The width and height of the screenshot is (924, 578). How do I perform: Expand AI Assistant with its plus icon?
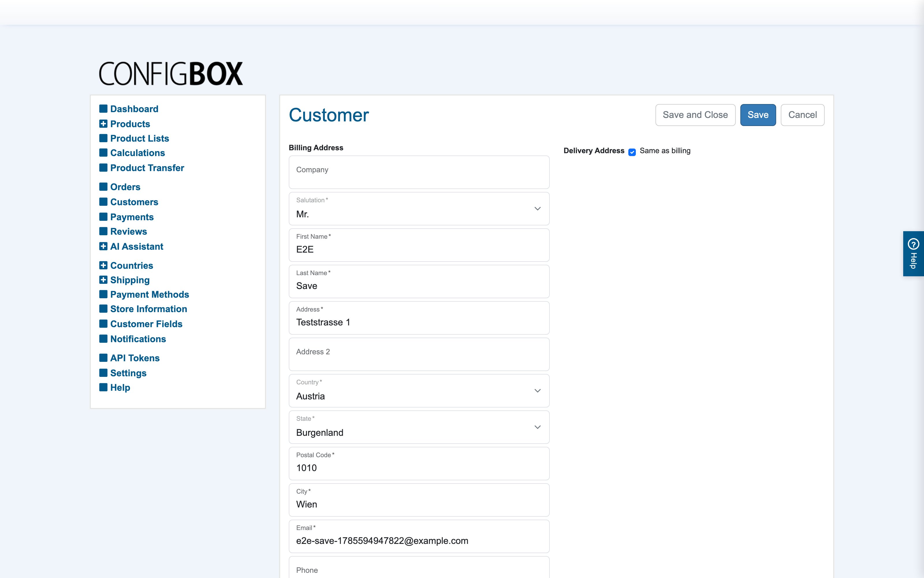tap(103, 246)
